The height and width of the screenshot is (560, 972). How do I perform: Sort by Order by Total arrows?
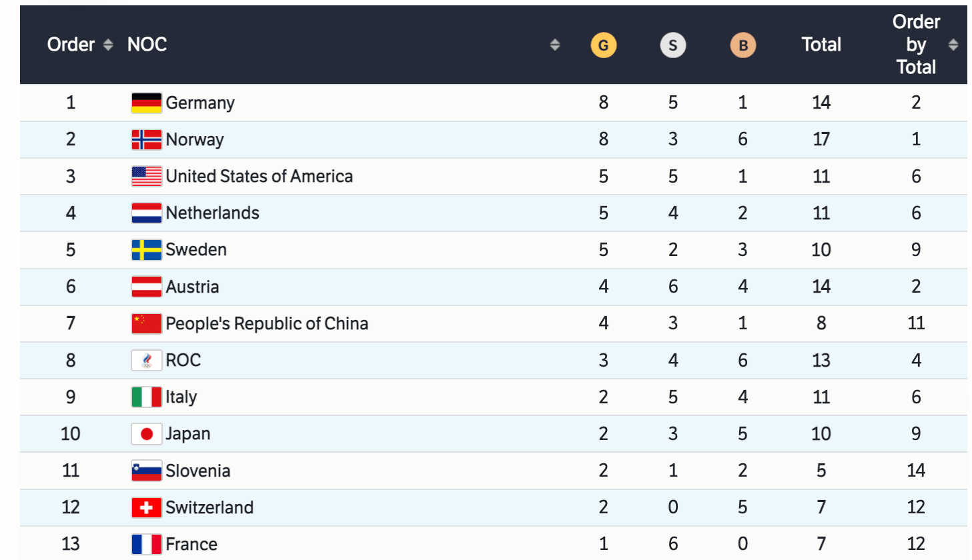click(x=953, y=45)
